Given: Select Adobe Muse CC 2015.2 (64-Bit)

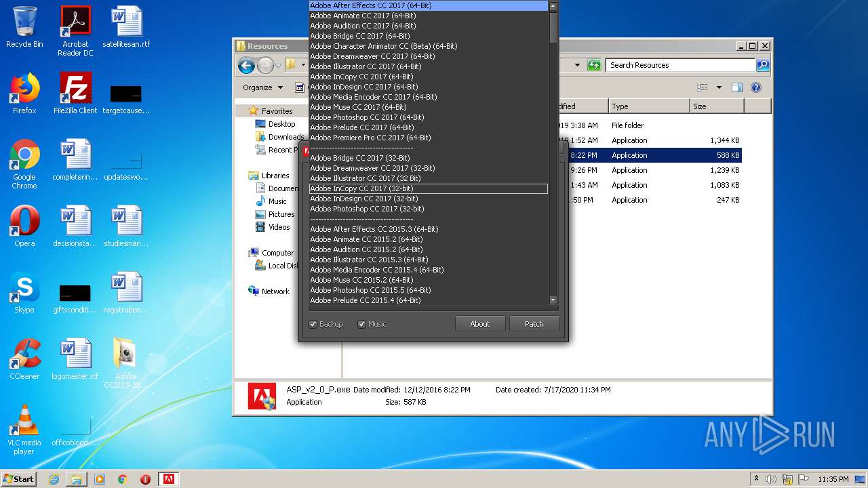Looking at the screenshot, I should [x=428, y=280].
